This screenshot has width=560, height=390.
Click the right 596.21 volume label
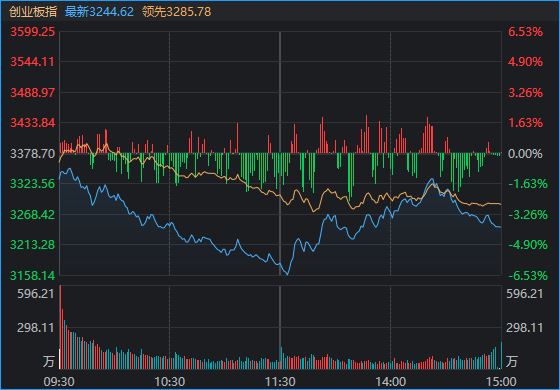(525, 294)
